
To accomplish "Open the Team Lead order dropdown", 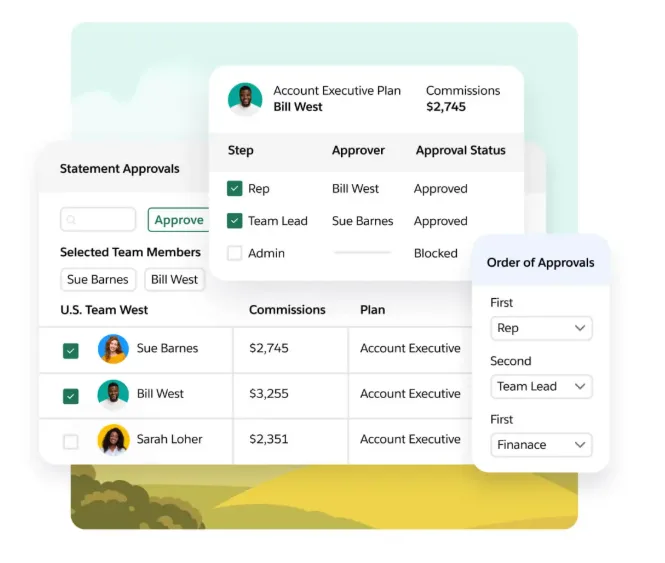I will tap(541, 387).
